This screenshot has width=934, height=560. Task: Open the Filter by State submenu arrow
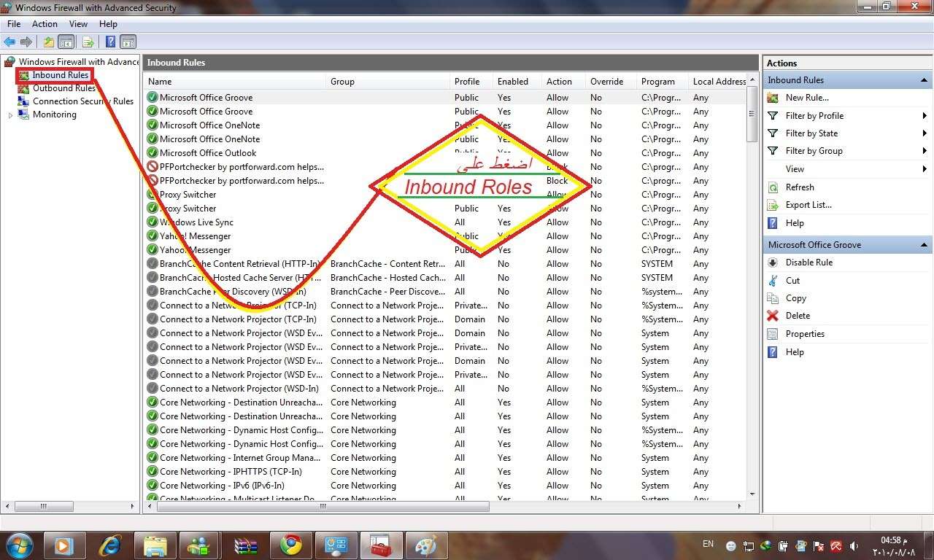(x=925, y=133)
